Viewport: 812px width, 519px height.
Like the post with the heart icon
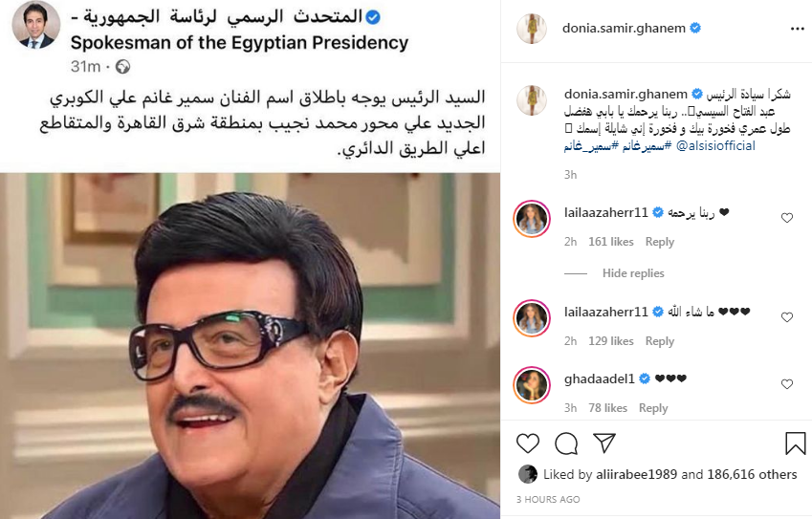(528, 443)
